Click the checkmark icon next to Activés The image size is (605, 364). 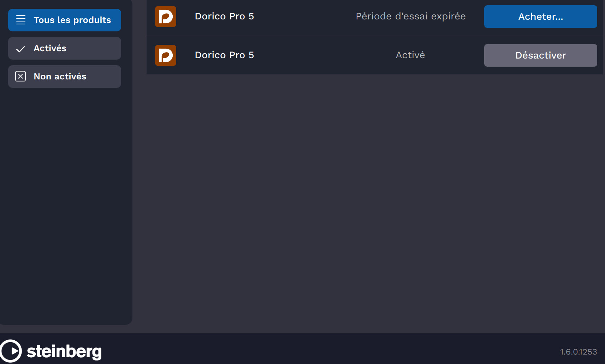coord(20,49)
